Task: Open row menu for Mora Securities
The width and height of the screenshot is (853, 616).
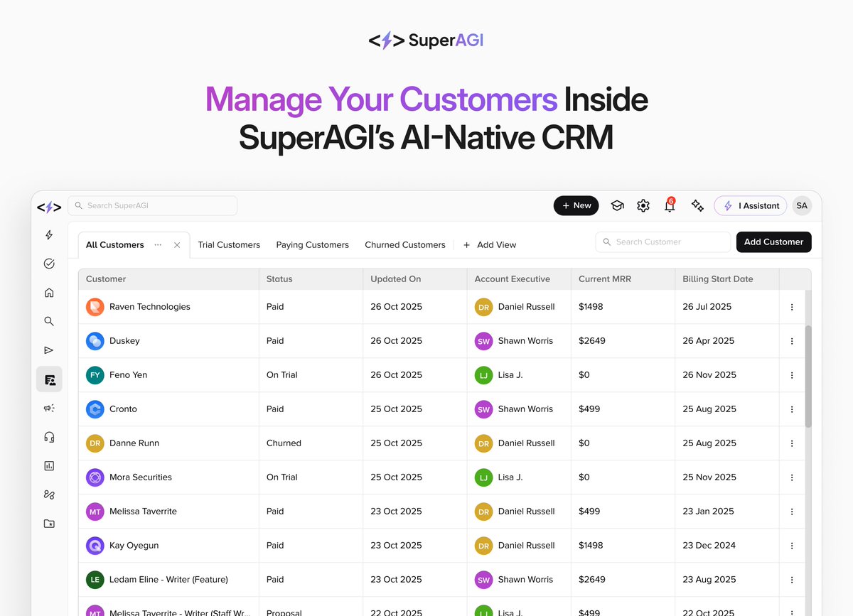Action: pos(792,477)
